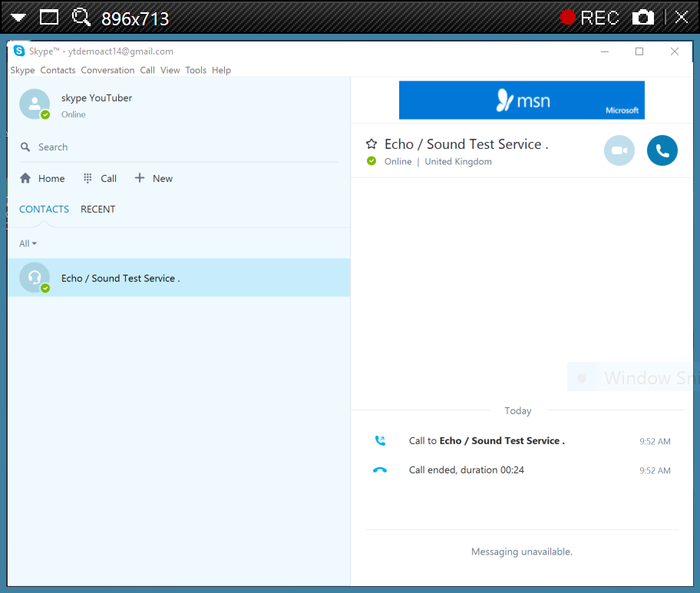Click the Call label beside the dial pad

click(x=108, y=179)
